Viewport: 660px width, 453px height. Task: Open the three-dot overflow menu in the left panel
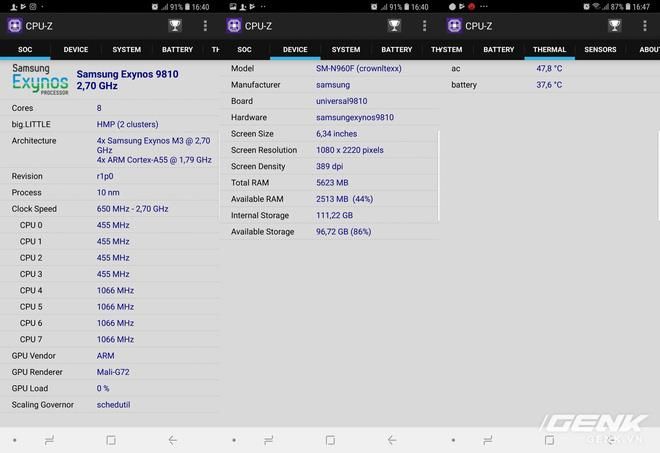(205, 26)
